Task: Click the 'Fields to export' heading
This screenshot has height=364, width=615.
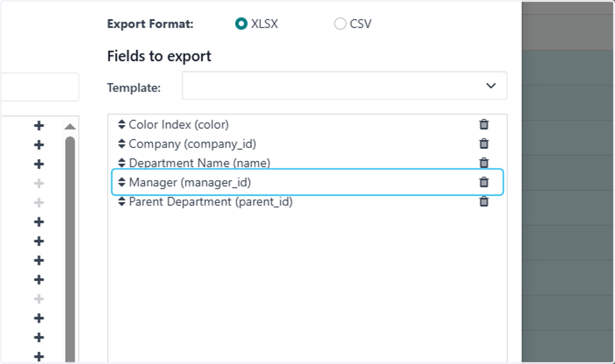Action: click(159, 56)
